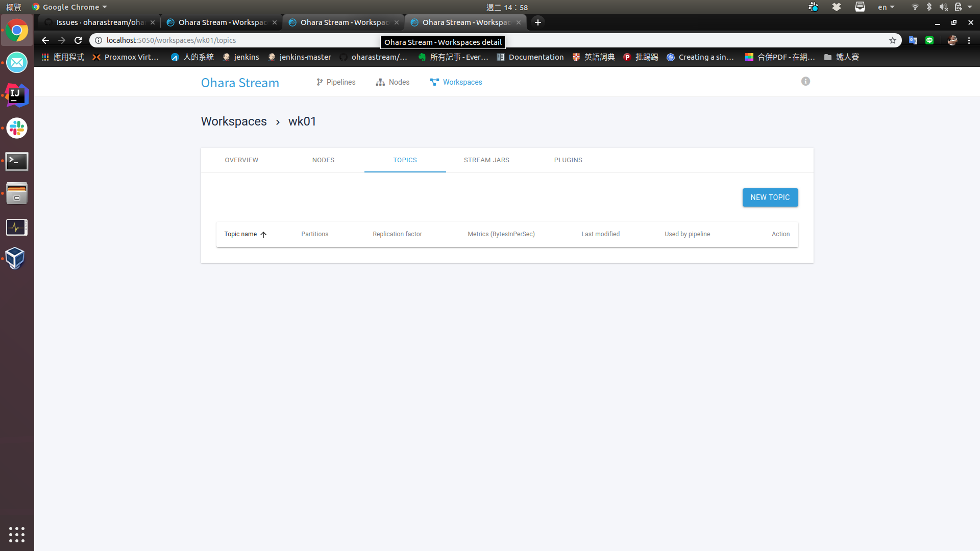Close the Issues oharastream tab

click(x=153, y=22)
